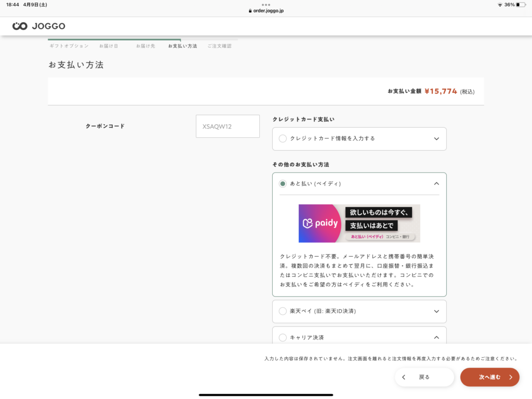
Task: Click the クーポンコード input field
Action: 228,126
